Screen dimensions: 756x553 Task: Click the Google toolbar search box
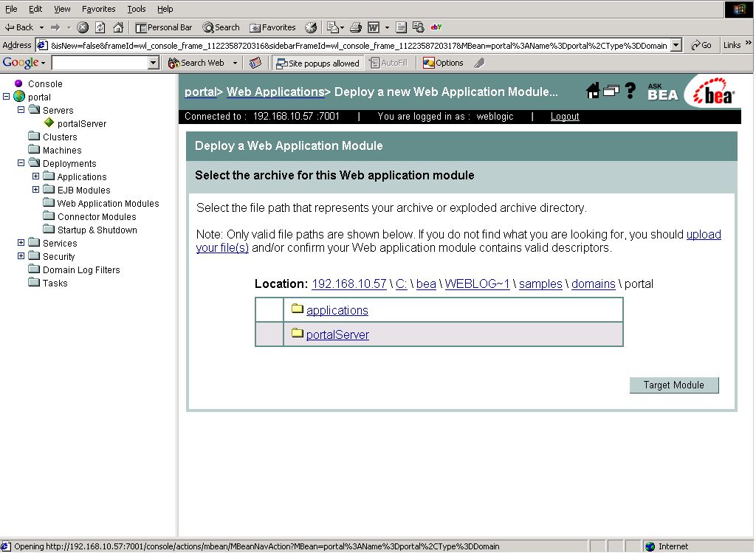pos(100,63)
